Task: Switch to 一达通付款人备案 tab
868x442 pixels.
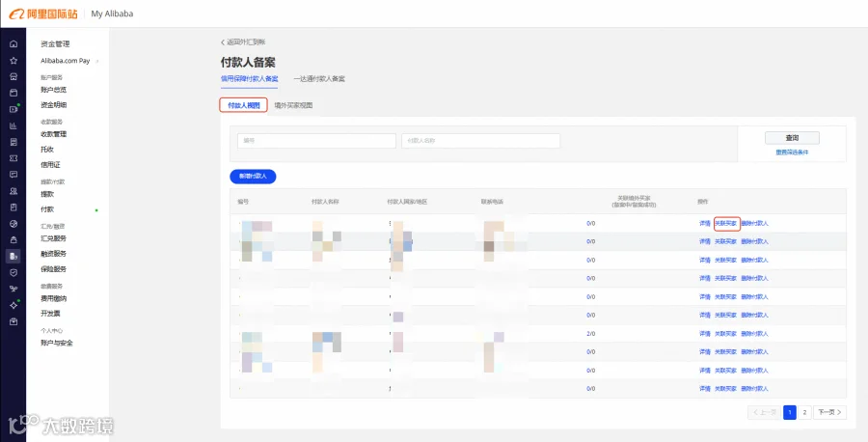Action: click(319, 79)
